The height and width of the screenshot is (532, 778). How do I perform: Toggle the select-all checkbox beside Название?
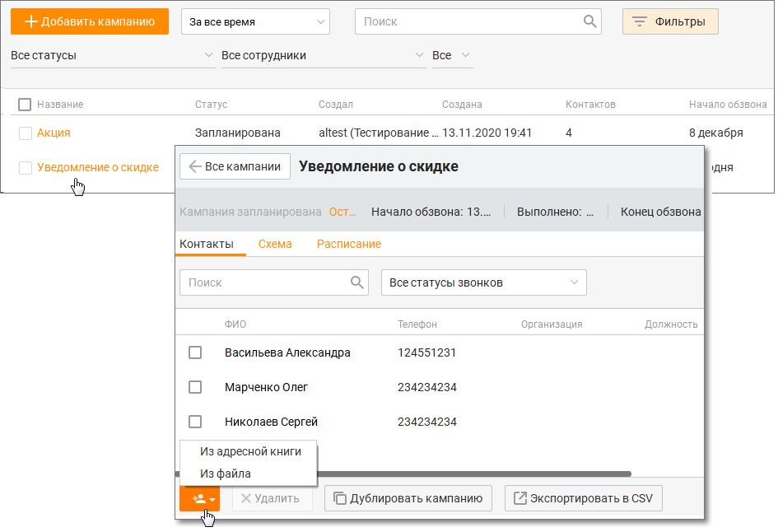(x=25, y=105)
